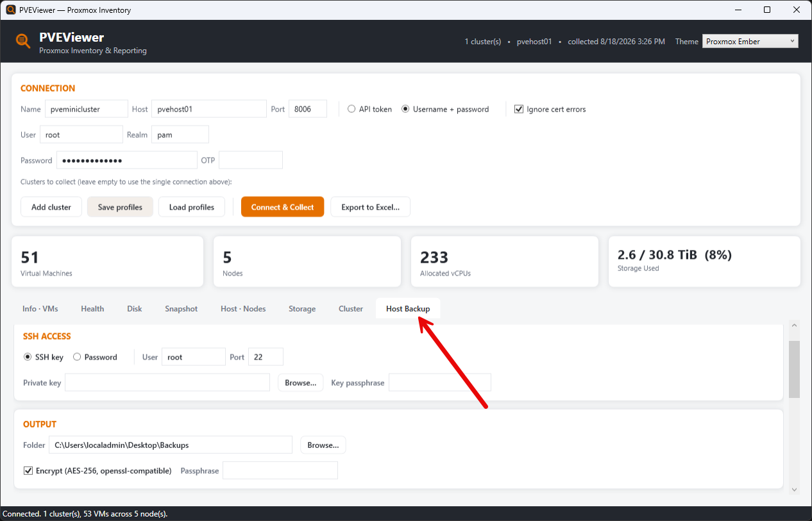Switch to Storage tab
812x521 pixels.
tap(302, 309)
